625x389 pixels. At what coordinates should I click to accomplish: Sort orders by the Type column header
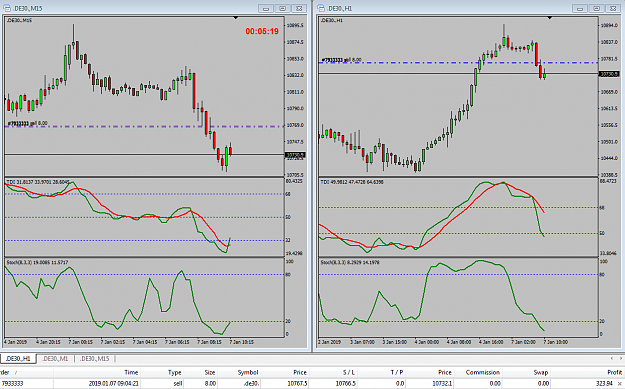coord(175,372)
